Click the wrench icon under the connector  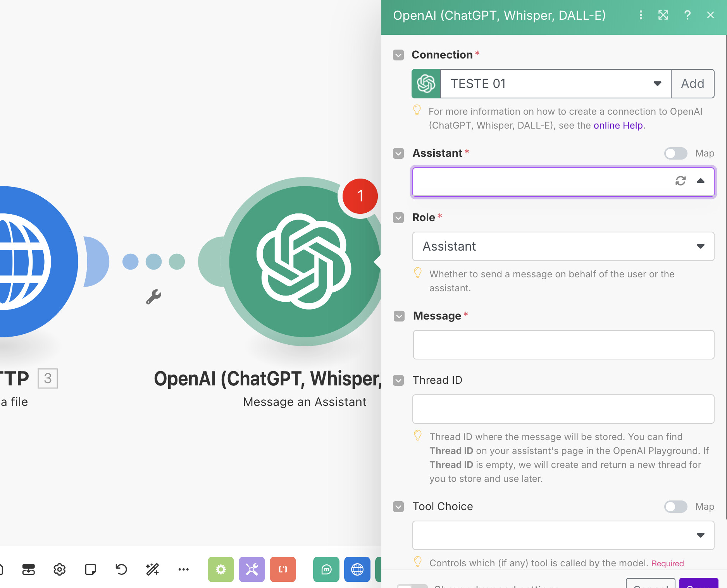pos(153,297)
